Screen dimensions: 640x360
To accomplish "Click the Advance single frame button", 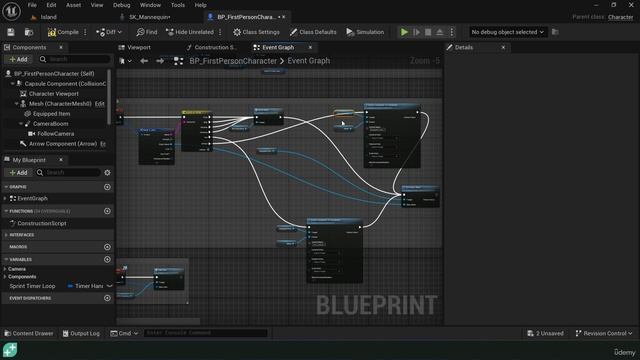I will [416, 32].
